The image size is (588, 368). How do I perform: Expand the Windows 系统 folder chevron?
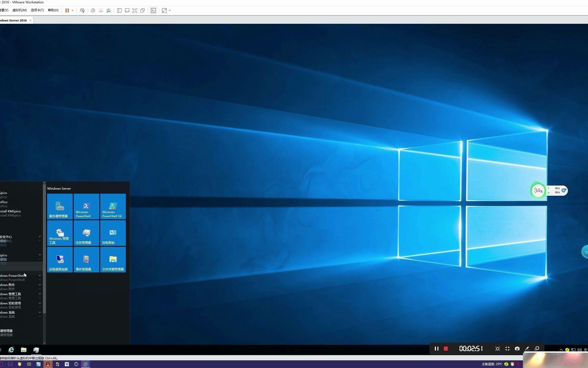tap(40, 312)
